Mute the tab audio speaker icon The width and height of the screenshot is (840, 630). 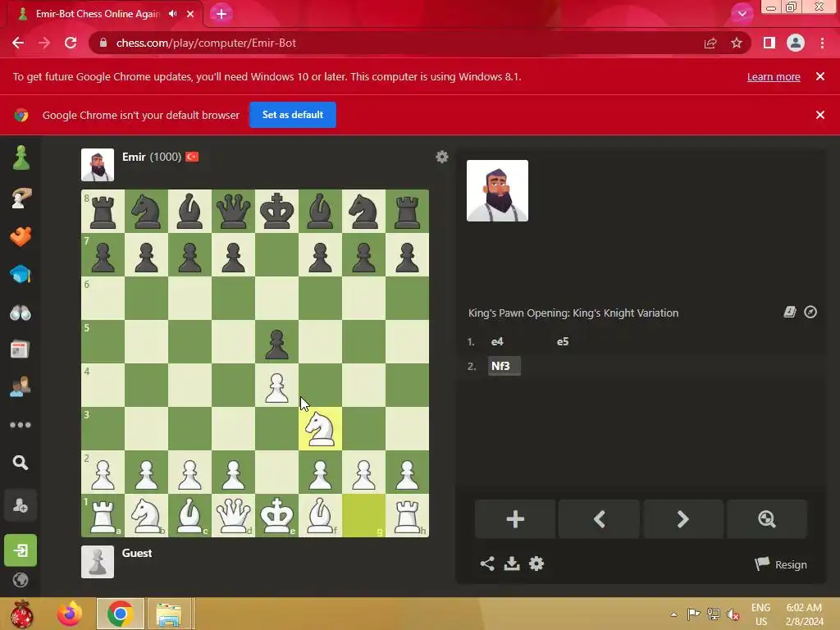[x=172, y=14]
